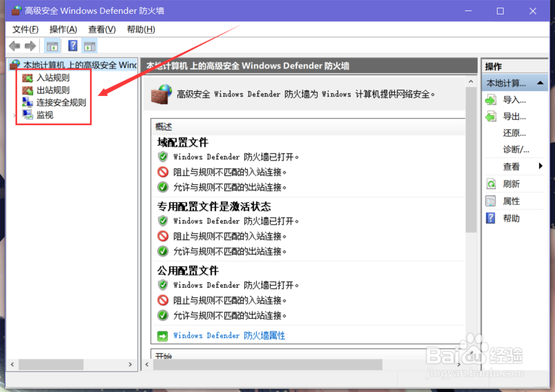Click the brick wall globe icon in overview header
The image size is (555, 392).
tap(162, 94)
